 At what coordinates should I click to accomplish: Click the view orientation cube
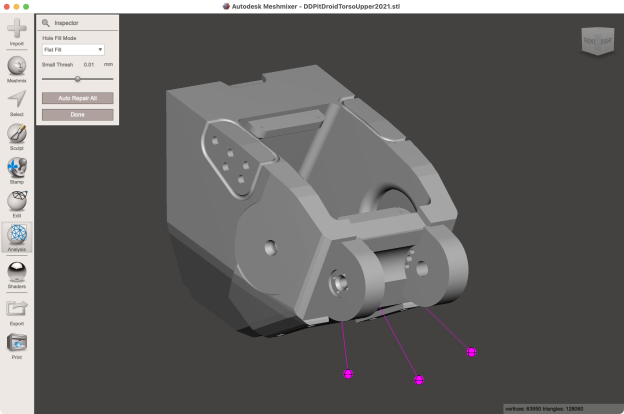[598, 41]
